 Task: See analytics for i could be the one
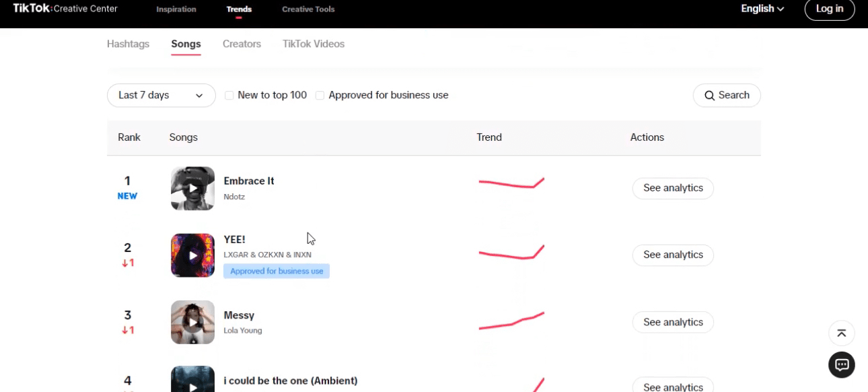[x=673, y=385]
